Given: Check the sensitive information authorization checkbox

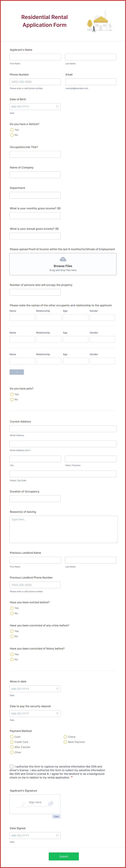Looking at the screenshot, I should [12, 766].
